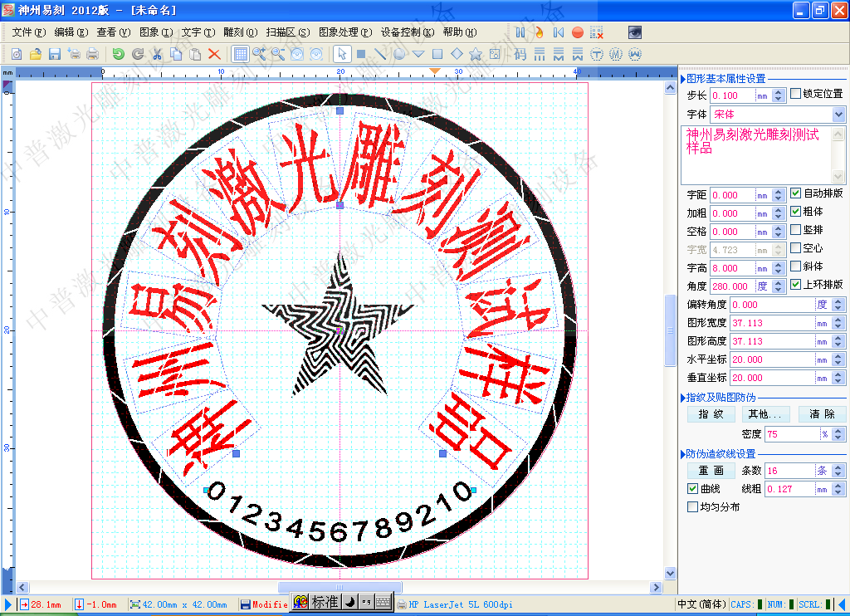Zoom out with the magnifier minus icon

(x=278, y=54)
